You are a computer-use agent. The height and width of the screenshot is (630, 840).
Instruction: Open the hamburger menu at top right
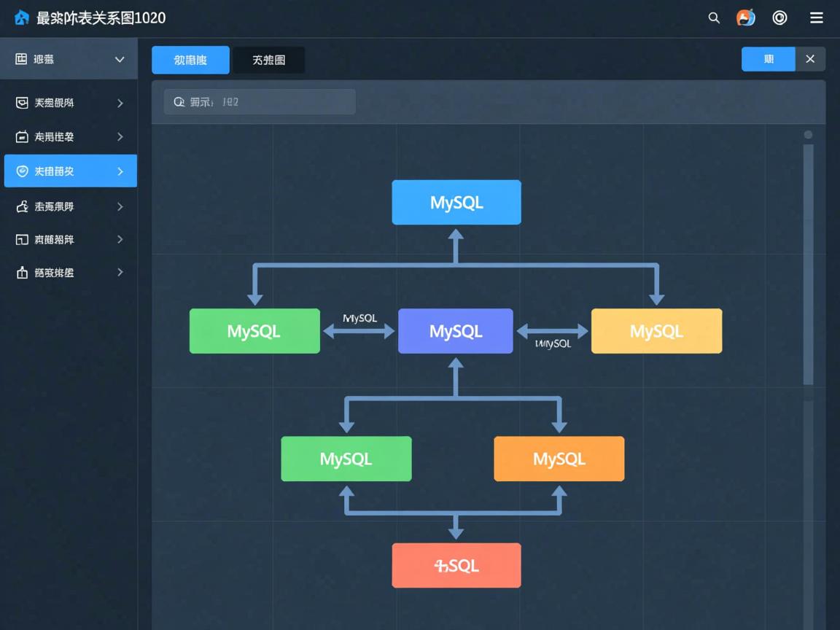coord(816,17)
